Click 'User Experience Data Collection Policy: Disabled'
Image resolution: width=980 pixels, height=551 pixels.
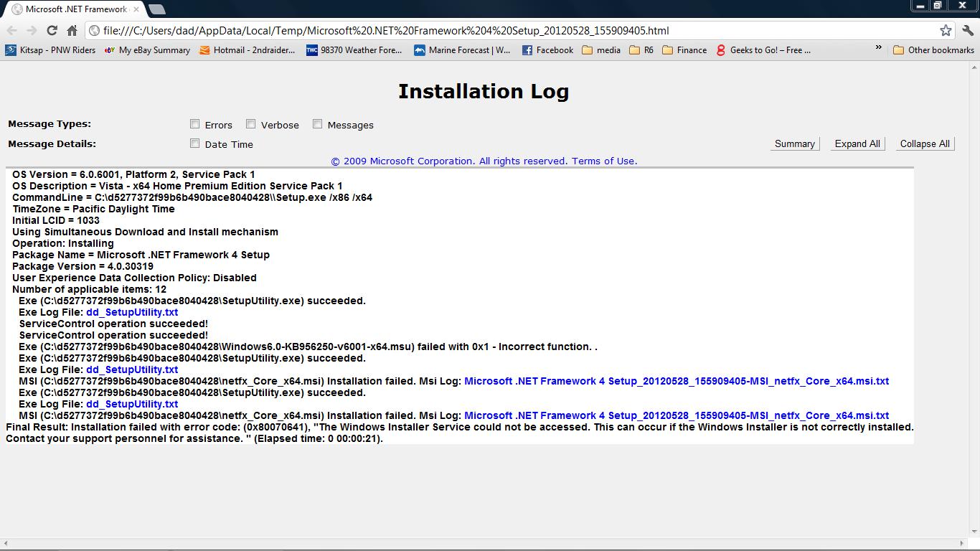(134, 278)
